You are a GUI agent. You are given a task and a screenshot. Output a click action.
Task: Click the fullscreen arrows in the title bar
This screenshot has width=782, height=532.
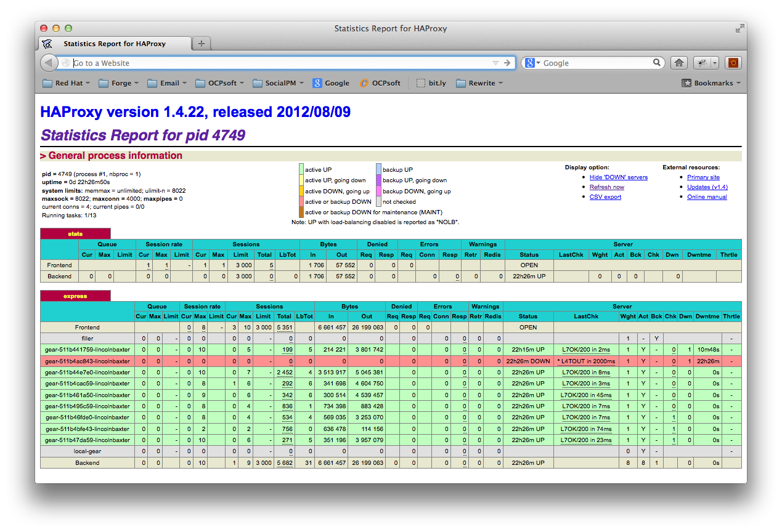[x=739, y=28]
